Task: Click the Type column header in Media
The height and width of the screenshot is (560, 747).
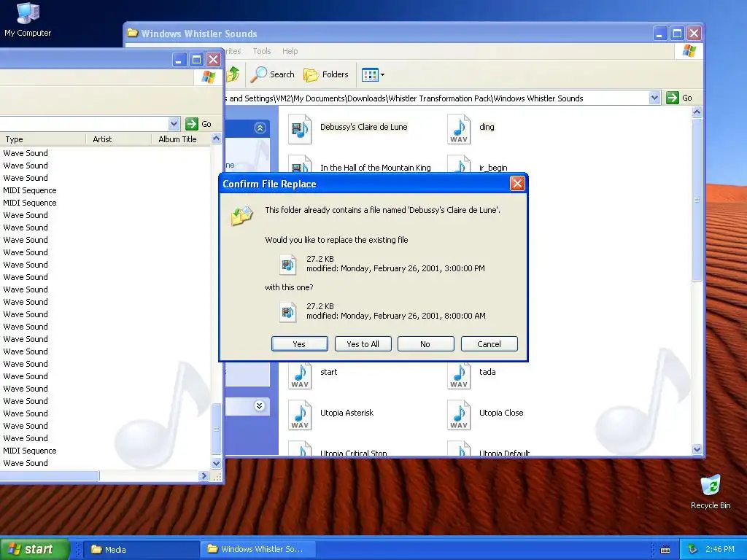Action: (x=43, y=139)
